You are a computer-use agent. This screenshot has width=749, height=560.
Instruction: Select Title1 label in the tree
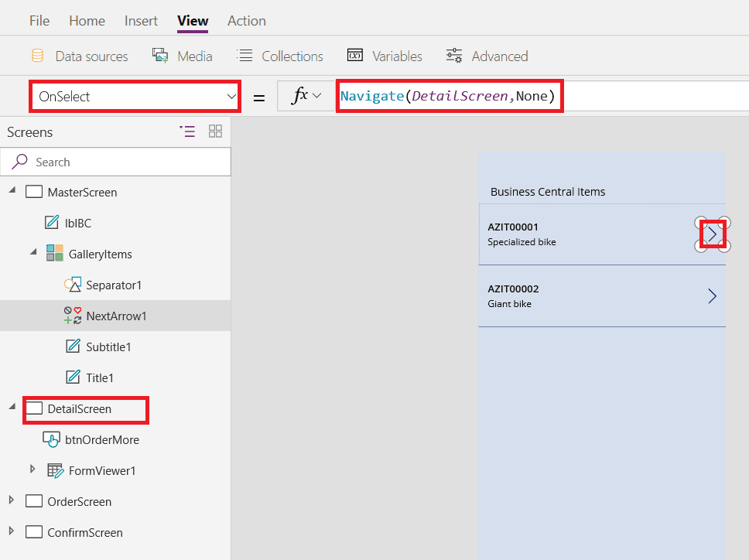pyautogui.click(x=100, y=378)
